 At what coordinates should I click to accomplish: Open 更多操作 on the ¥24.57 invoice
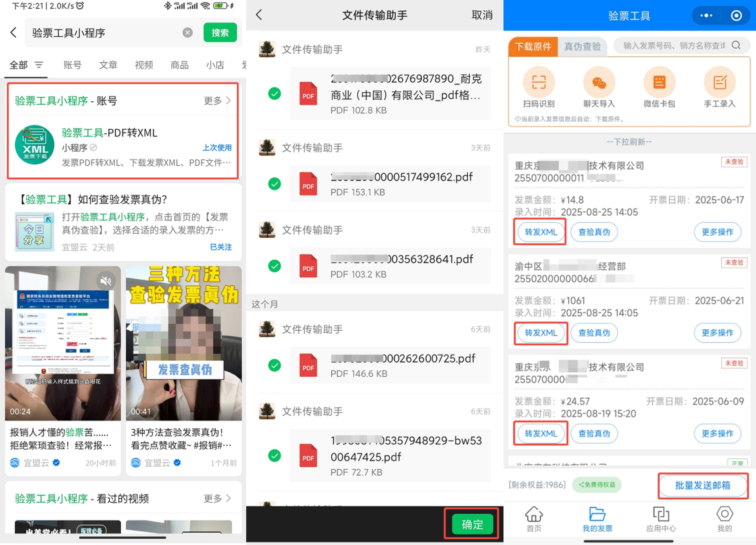pos(717,433)
